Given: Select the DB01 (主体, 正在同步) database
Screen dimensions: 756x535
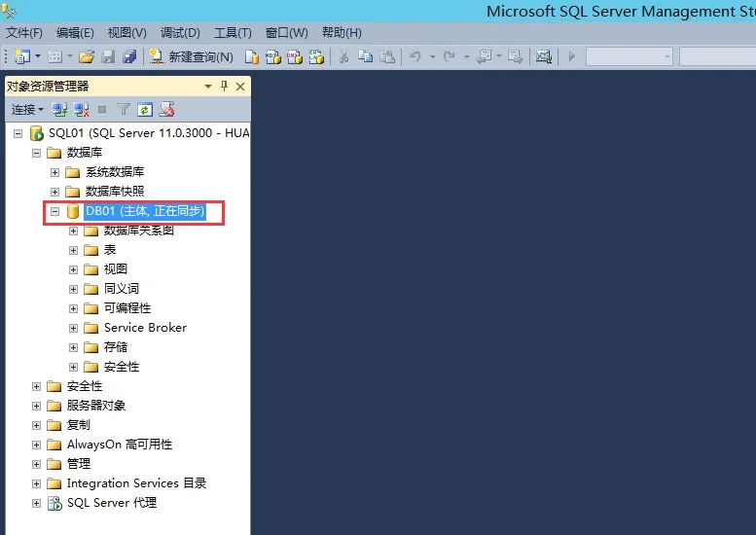Looking at the screenshot, I should tap(145, 211).
